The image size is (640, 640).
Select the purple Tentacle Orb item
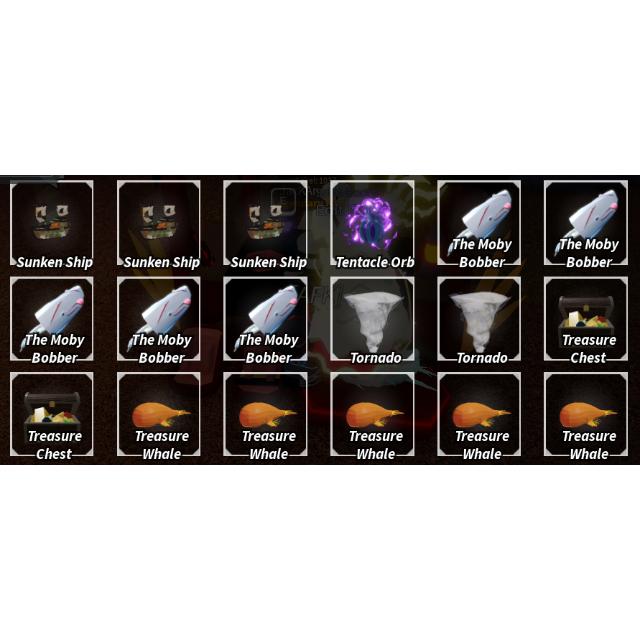372,223
